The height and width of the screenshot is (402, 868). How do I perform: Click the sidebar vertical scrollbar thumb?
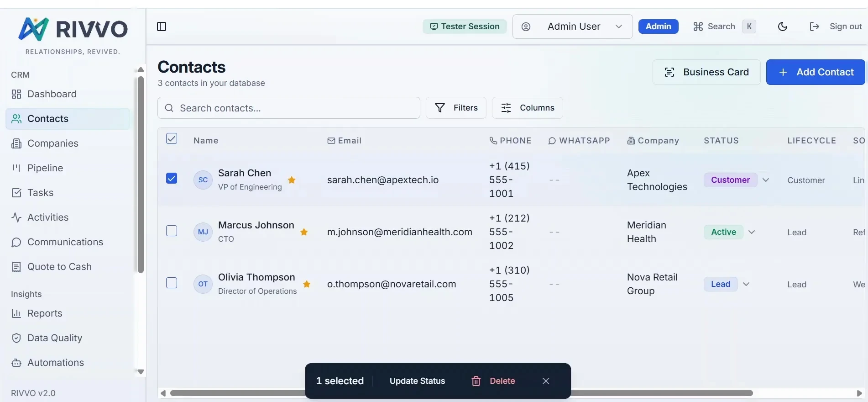point(141,175)
